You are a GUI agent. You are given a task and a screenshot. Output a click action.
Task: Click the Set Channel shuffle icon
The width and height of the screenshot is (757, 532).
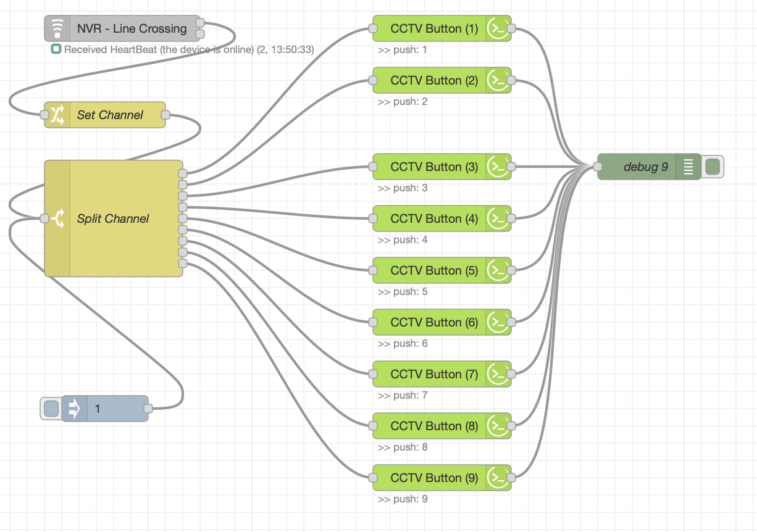pos(57,115)
